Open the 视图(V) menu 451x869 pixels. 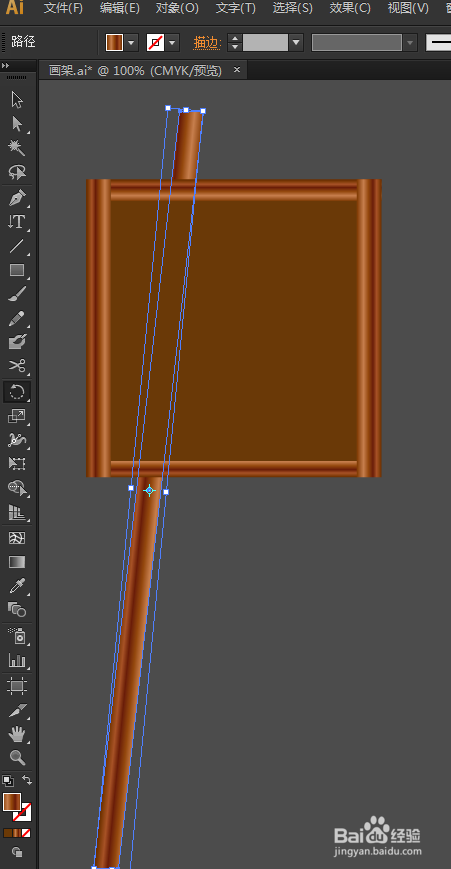(408, 8)
